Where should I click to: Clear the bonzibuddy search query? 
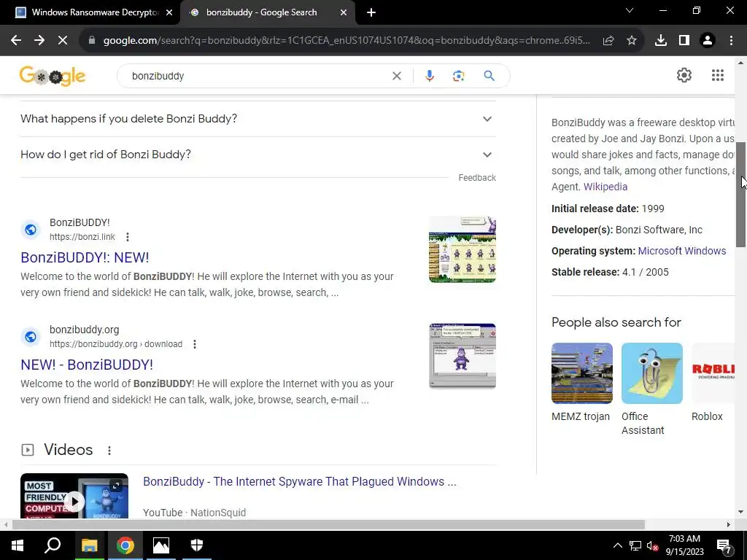(x=396, y=76)
